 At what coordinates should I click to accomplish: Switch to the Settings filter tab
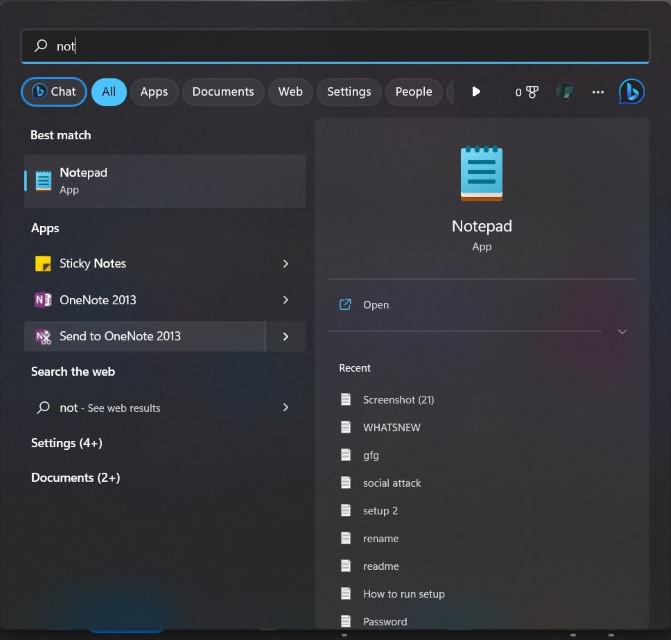pos(349,92)
